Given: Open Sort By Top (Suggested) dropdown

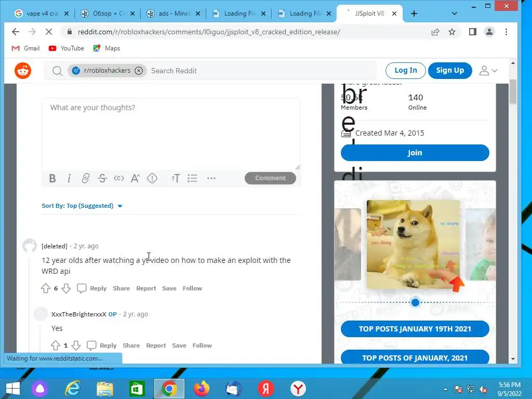Looking at the screenshot, I should [x=82, y=206].
